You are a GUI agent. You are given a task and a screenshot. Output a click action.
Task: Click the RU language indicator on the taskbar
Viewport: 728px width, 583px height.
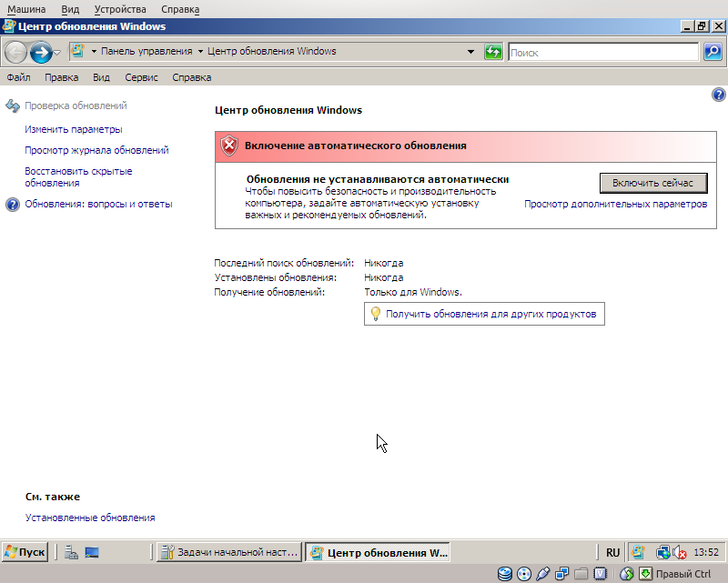pos(612,552)
